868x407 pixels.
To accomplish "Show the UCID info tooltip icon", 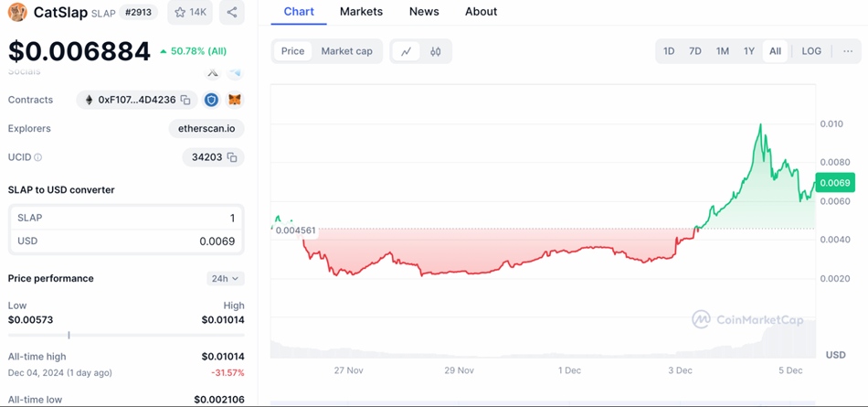I will 37,157.
